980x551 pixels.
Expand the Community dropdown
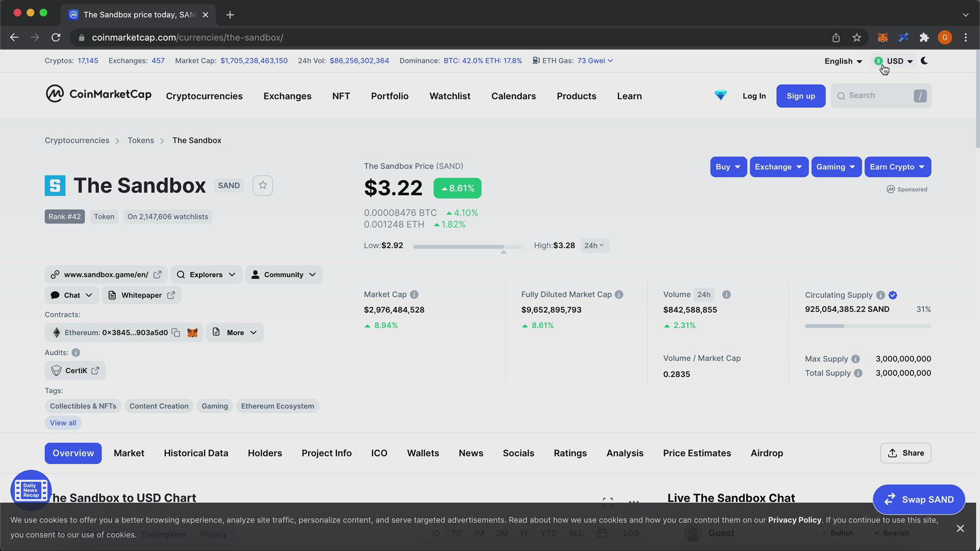pos(284,274)
